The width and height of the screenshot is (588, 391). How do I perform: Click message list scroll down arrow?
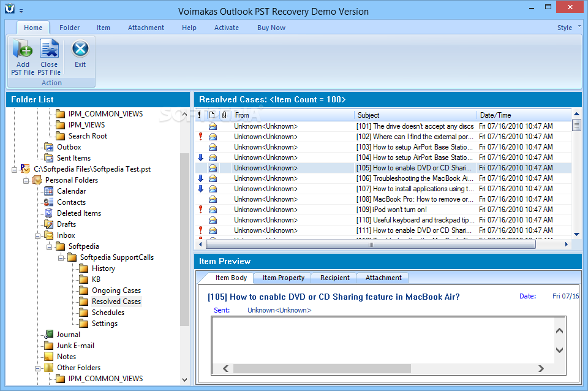(x=577, y=235)
